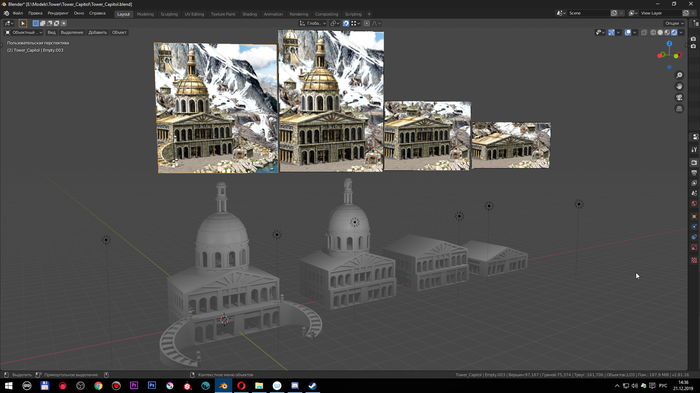Toggle viewport gizmos display
Image resolution: width=700 pixels, height=393 pixels.
tap(611, 33)
